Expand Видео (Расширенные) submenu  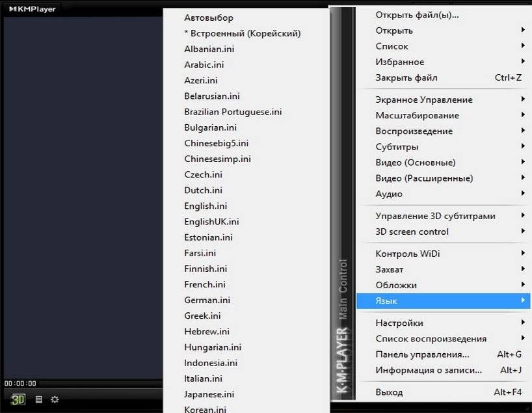[x=443, y=178]
